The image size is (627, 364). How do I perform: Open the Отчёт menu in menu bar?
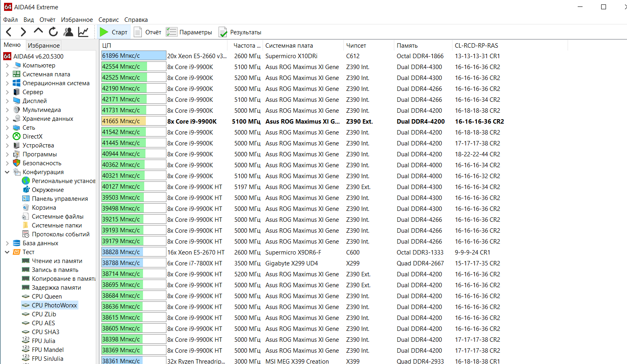point(47,19)
